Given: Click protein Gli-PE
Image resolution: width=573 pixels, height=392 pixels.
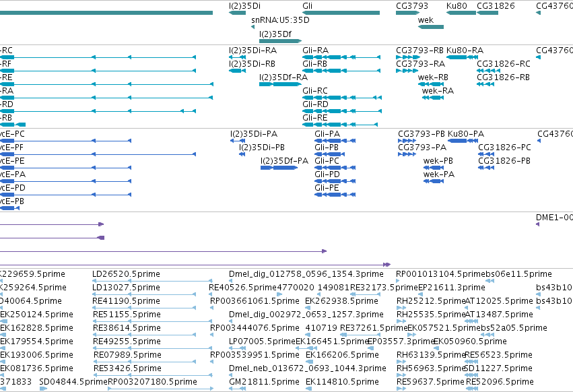Looking at the screenshot, I should (327, 188).
